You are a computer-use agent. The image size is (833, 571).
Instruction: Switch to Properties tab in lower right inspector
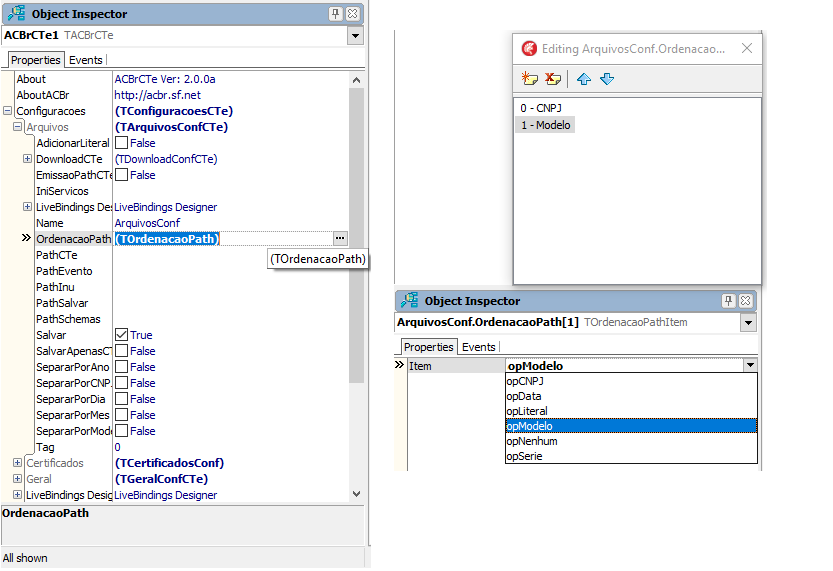pos(429,347)
